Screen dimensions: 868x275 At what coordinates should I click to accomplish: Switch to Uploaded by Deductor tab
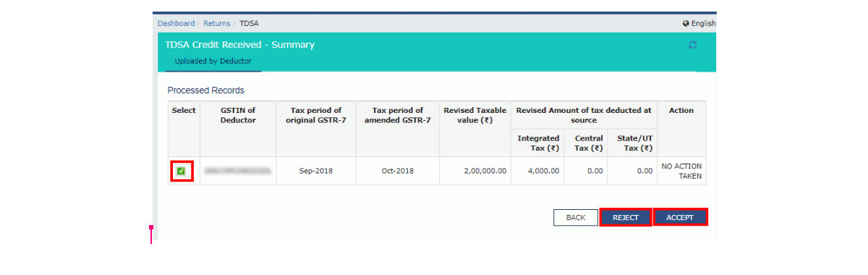213,62
